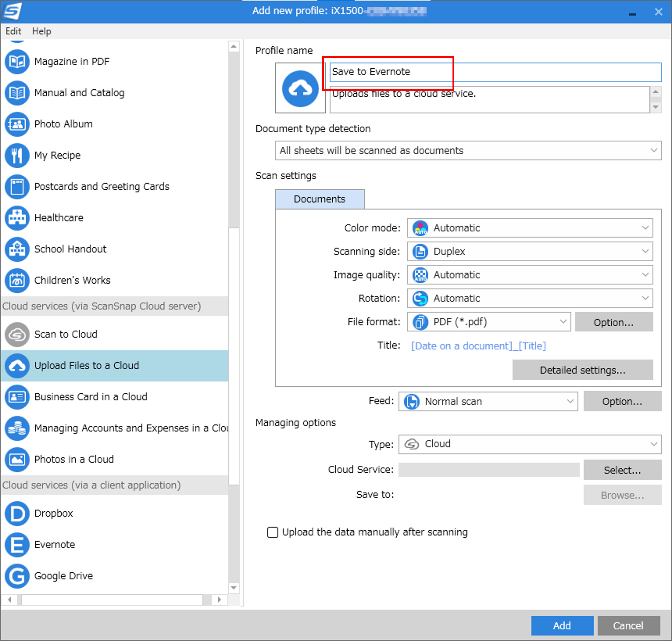Click the Normal scan feed icon
This screenshot has height=641, width=672.
pyautogui.click(x=412, y=401)
